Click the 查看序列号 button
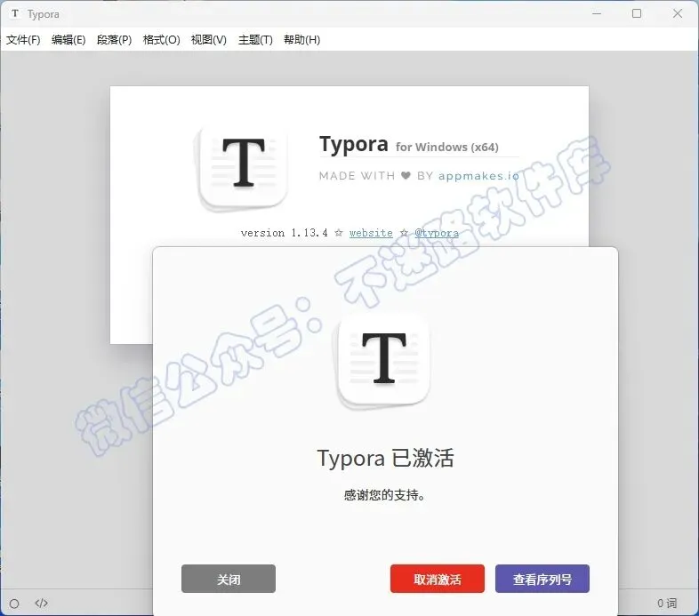The image size is (699, 616). tap(542, 579)
